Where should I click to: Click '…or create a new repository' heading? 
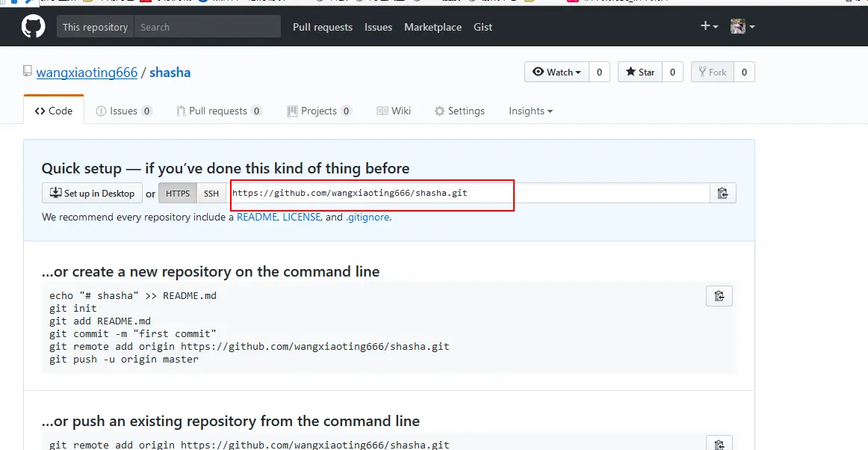211,271
